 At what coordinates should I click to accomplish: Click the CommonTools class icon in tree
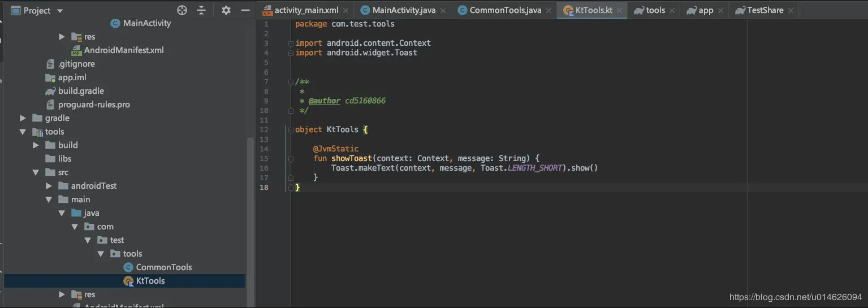pyautogui.click(x=128, y=267)
